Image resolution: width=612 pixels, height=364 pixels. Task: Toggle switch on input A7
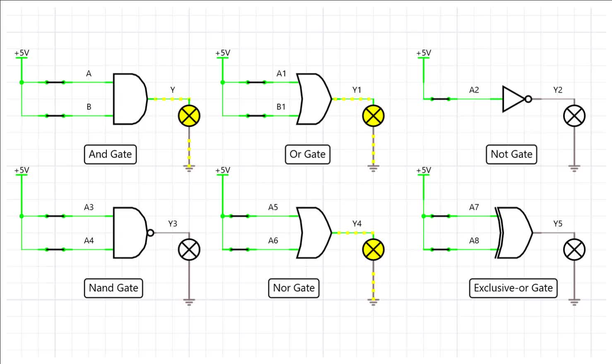(x=440, y=216)
